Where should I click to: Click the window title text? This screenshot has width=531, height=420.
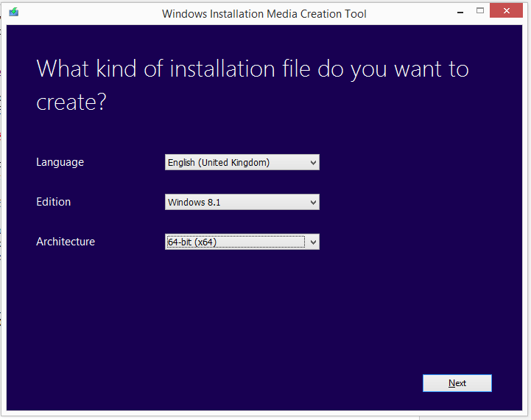tap(264, 14)
